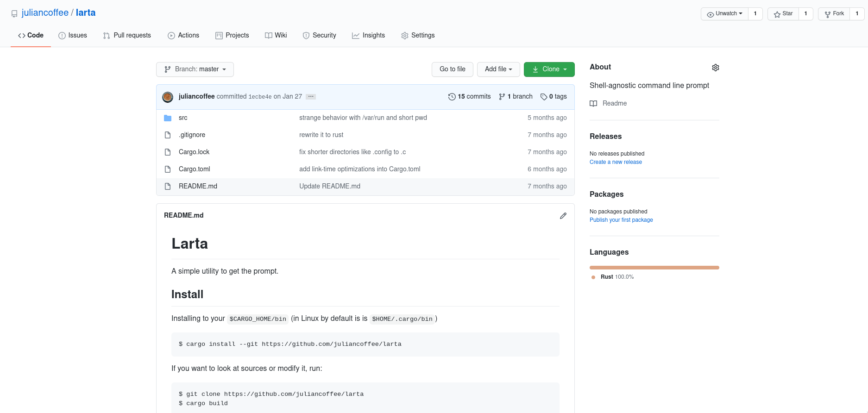Open juliancoffee committer name link

[x=196, y=96]
